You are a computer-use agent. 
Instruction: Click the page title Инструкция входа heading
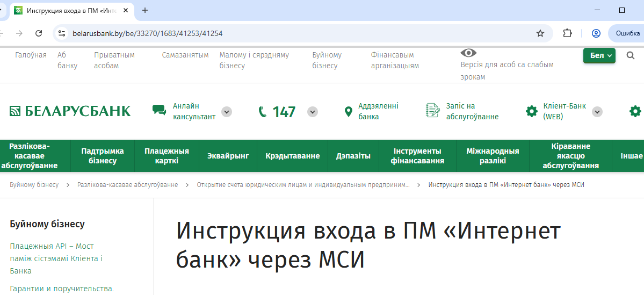[368, 246]
